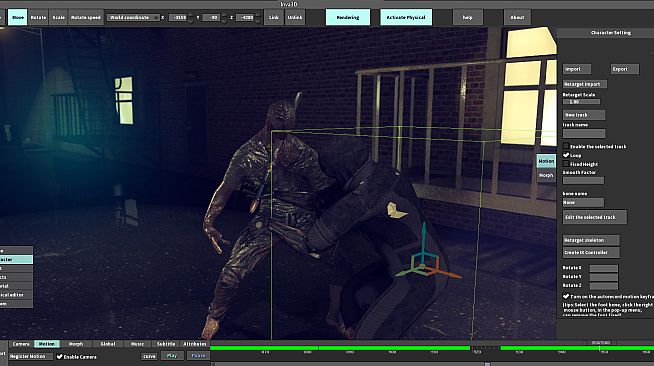Open the World coordinate dropdown

point(133,18)
